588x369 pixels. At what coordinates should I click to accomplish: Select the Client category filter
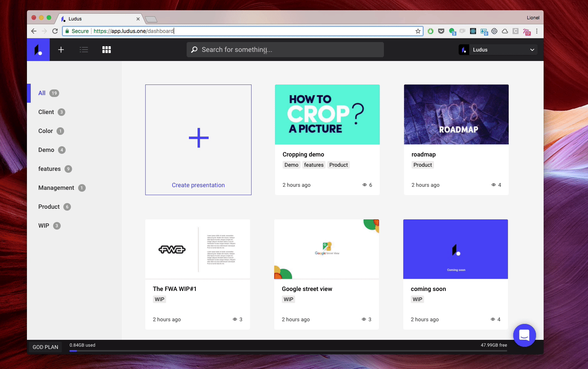tap(46, 112)
